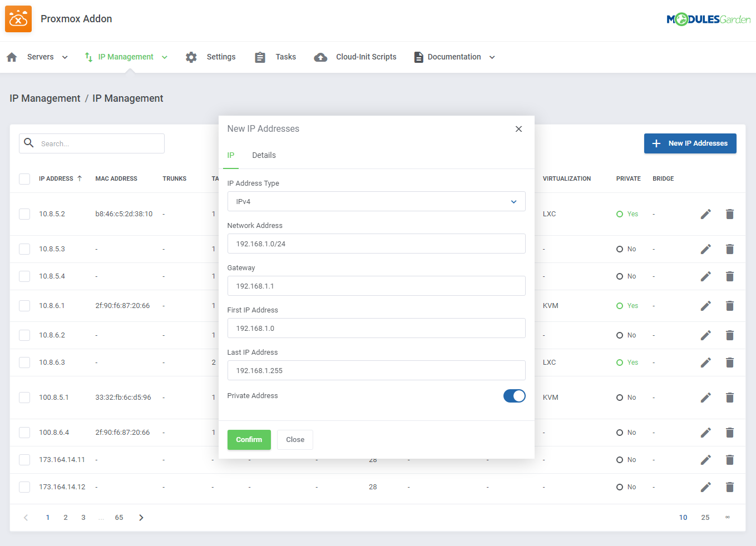Click the Tasks clipboard icon
This screenshot has width=756, height=546.
[x=260, y=57]
